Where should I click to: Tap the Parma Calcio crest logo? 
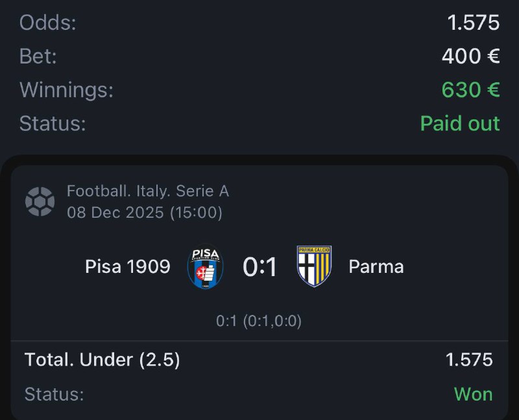point(314,266)
